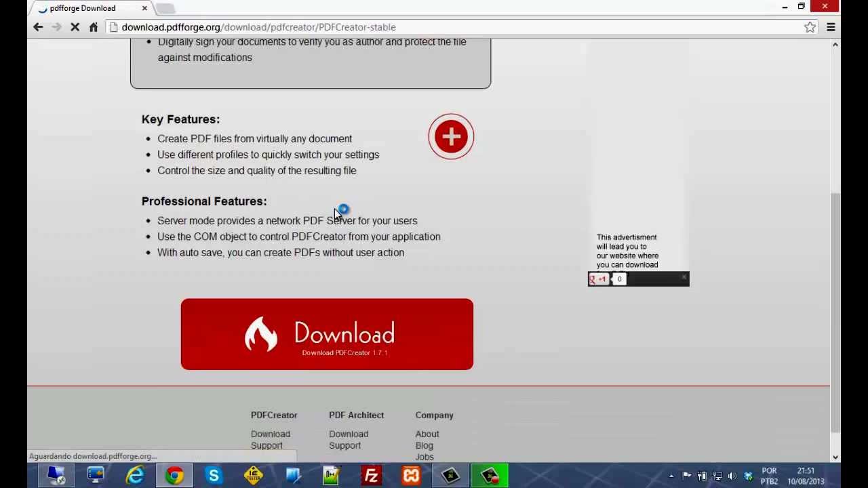
Task: Click the flame logo on Download button
Action: 261,333
